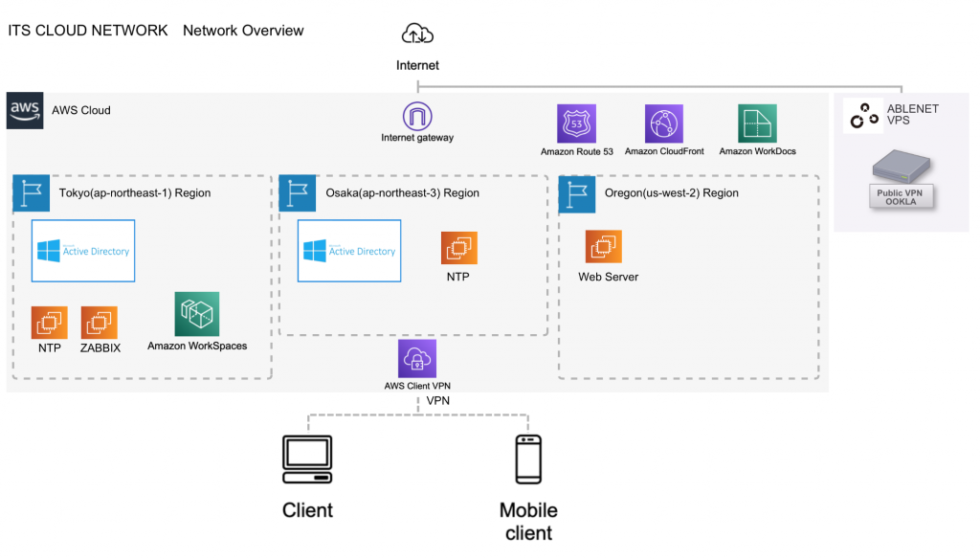Click the 'Osaka(ap-northeast-3) Region' label
This screenshot has width=980, height=560.
pos(403,193)
